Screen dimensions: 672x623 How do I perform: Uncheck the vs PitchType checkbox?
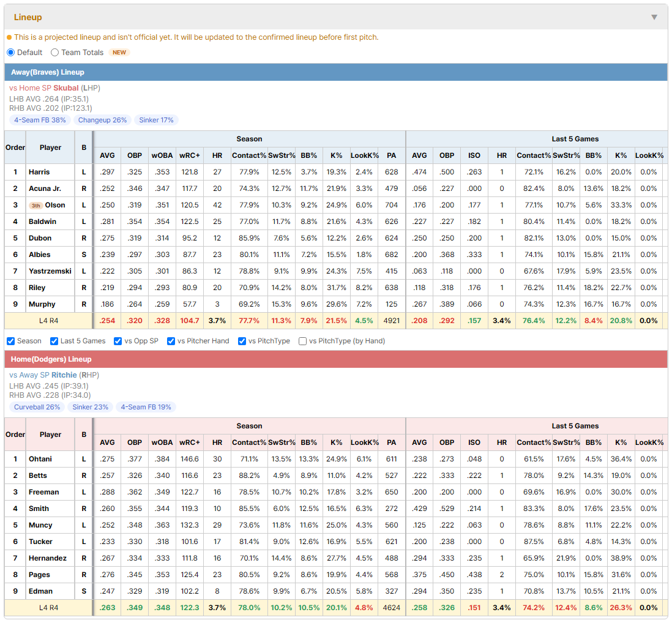[x=242, y=341]
